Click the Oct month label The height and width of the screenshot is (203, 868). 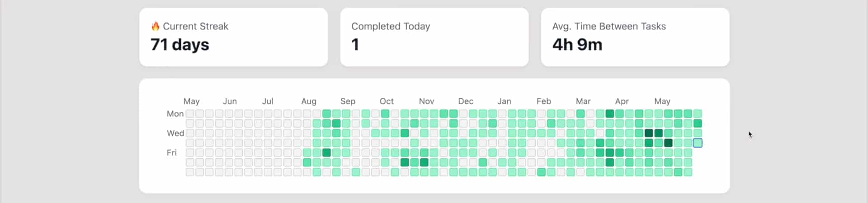387,101
